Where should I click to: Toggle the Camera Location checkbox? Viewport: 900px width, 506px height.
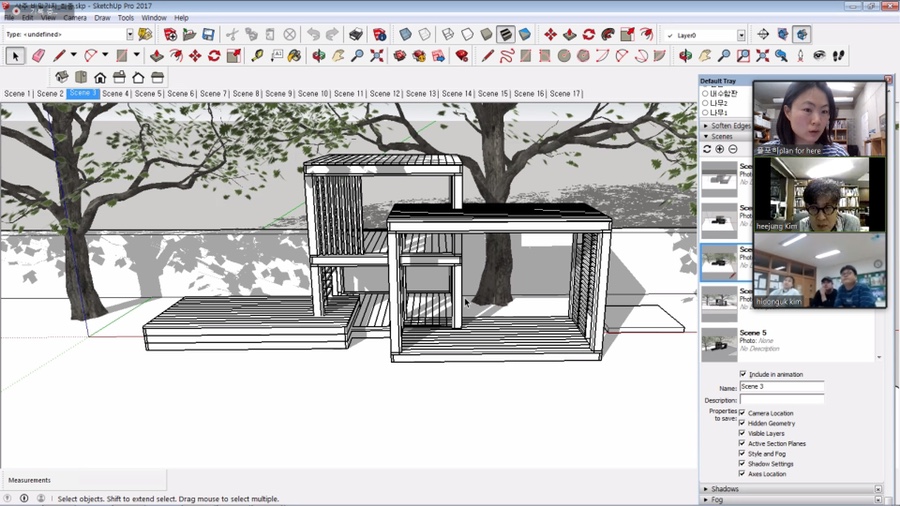(741, 413)
